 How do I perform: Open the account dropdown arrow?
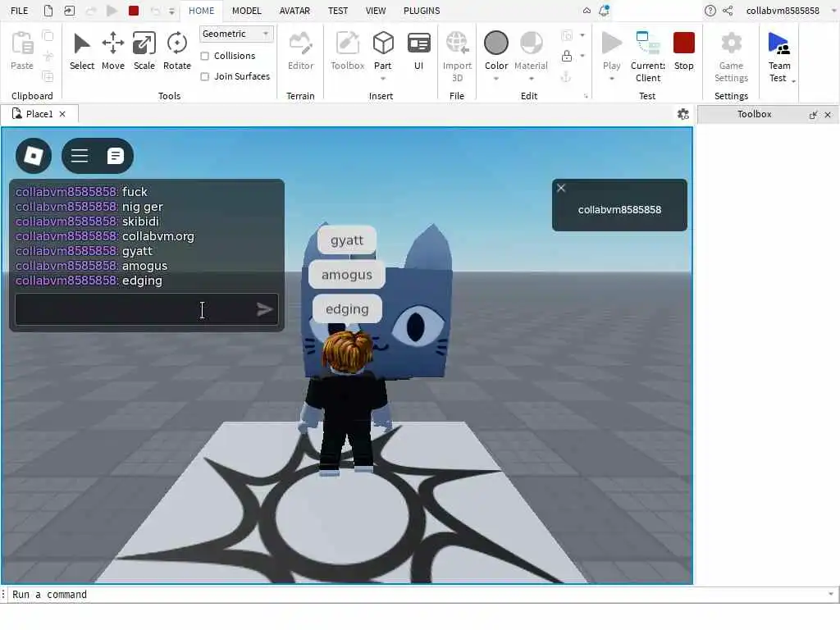(833, 10)
